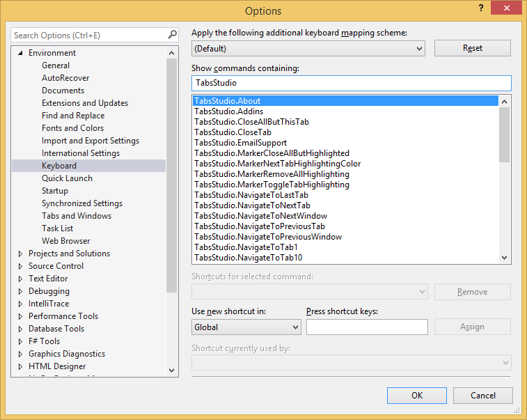Select the Keyboard options page
The height and width of the screenshot is (420, 527).
[x=88, y=166]
